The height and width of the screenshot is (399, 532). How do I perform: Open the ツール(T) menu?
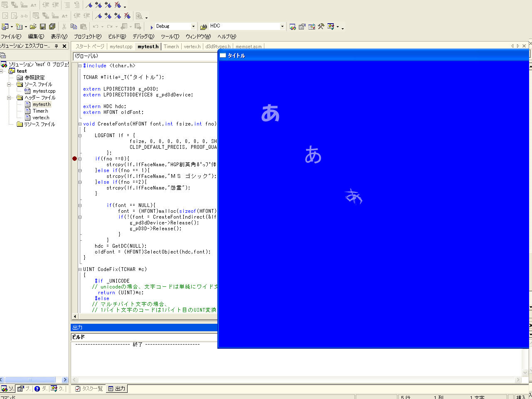point(170,37)
